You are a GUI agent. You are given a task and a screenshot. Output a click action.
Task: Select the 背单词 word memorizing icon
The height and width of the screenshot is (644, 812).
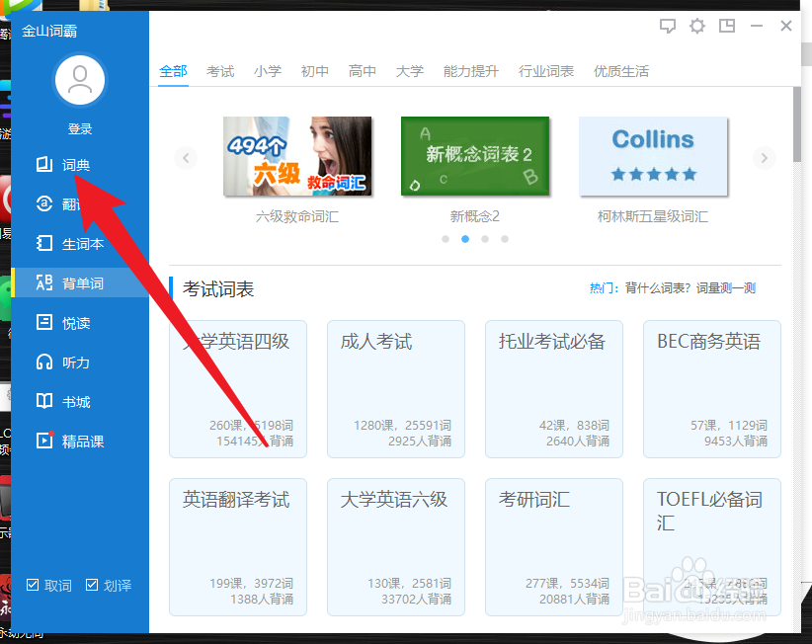[x=44, y=282]
